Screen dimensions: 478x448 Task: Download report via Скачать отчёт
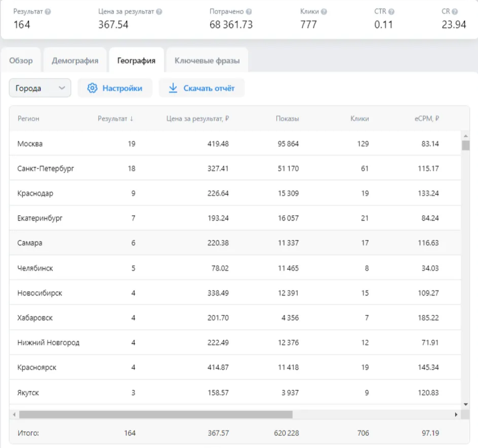[x=202, y=88]
